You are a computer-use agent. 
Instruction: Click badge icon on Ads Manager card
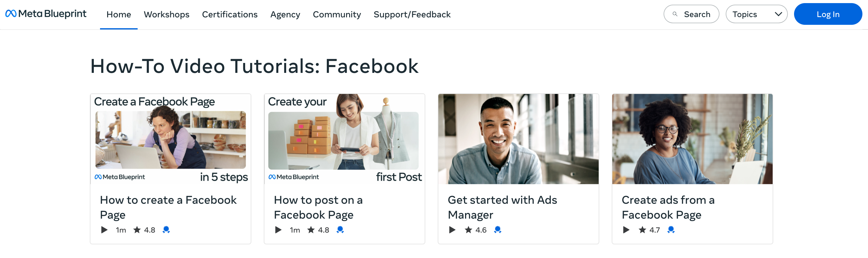pyautogui.click(x=497, y=230)
